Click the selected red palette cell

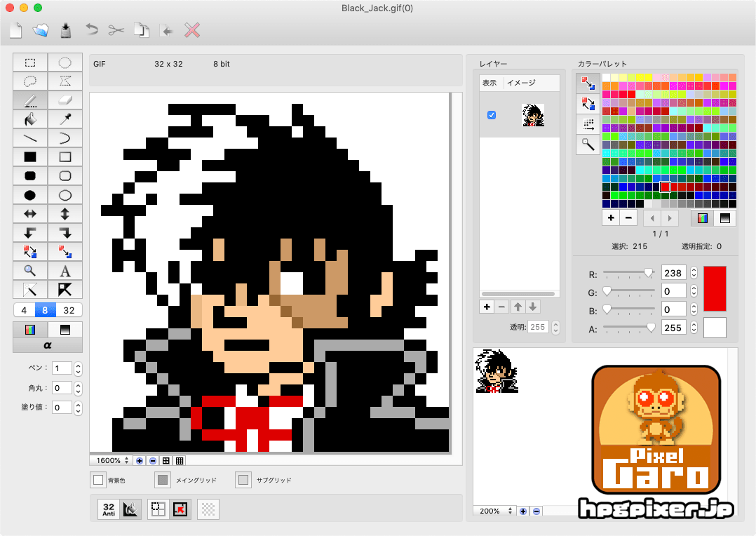tap(665, 187)
